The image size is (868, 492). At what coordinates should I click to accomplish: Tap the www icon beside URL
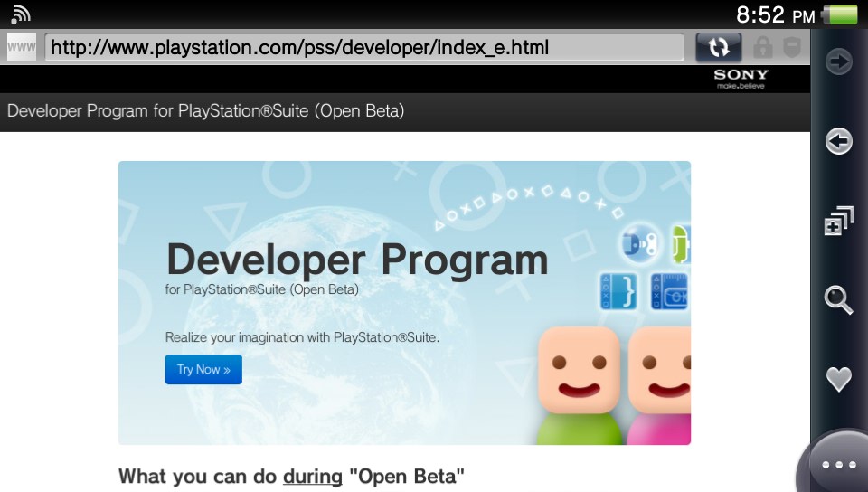[x=22, y=47]
